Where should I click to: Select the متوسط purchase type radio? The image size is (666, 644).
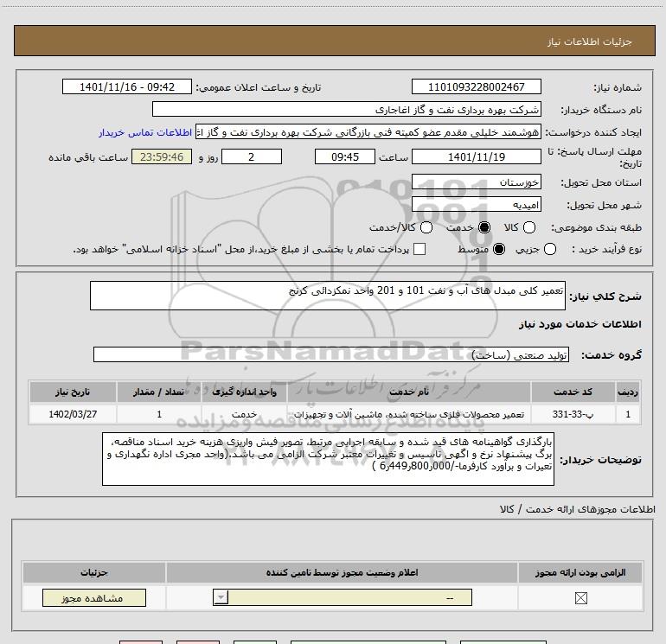coord(499,249)
